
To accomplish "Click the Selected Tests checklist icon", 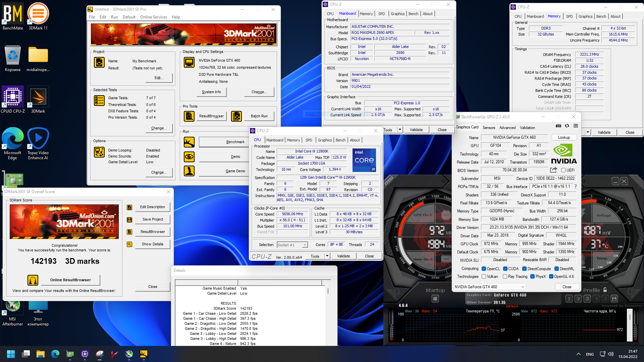I will 99,101.
